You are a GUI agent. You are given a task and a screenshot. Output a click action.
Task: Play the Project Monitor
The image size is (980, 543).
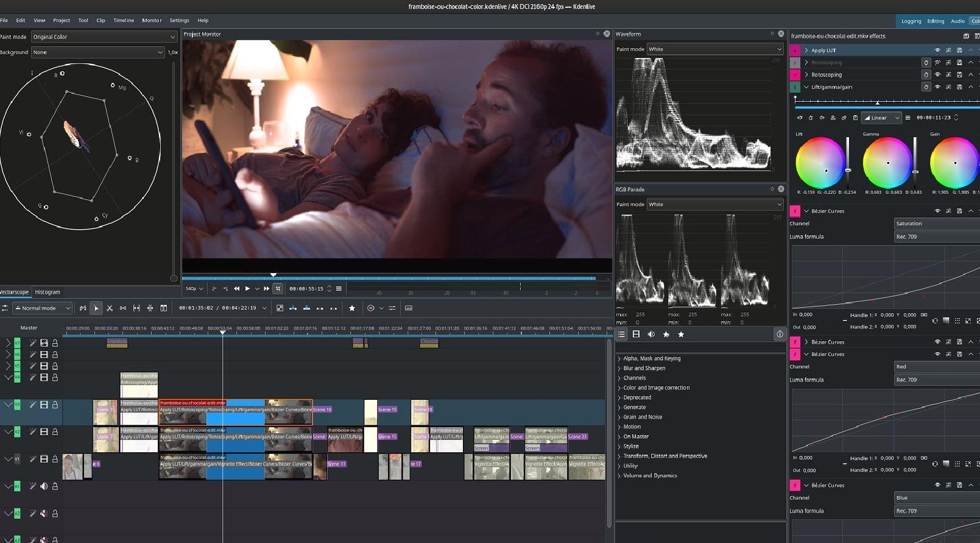[x=247, y=289]
